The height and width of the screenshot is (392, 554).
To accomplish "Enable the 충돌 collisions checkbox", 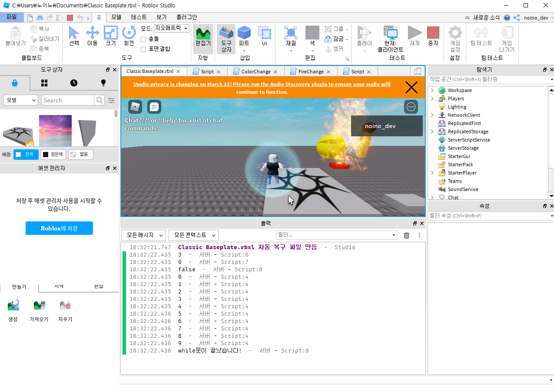I will 143,39.
